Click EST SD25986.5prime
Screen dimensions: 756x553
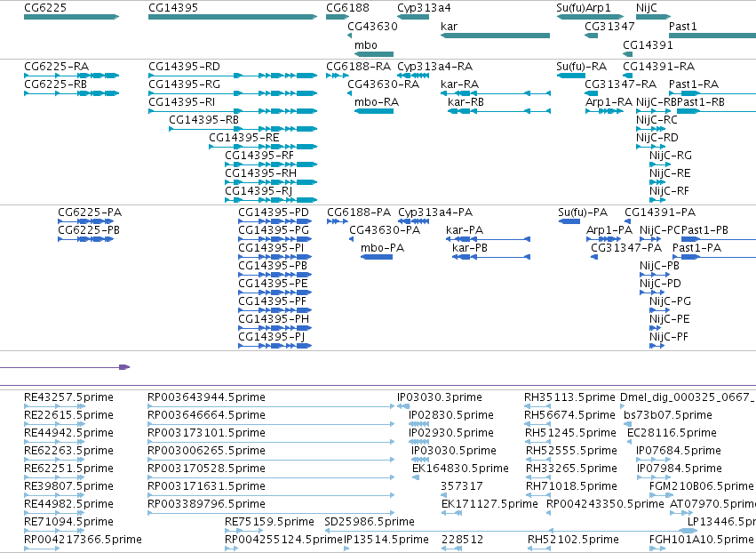pyautogui.click(x=511, y=531)
